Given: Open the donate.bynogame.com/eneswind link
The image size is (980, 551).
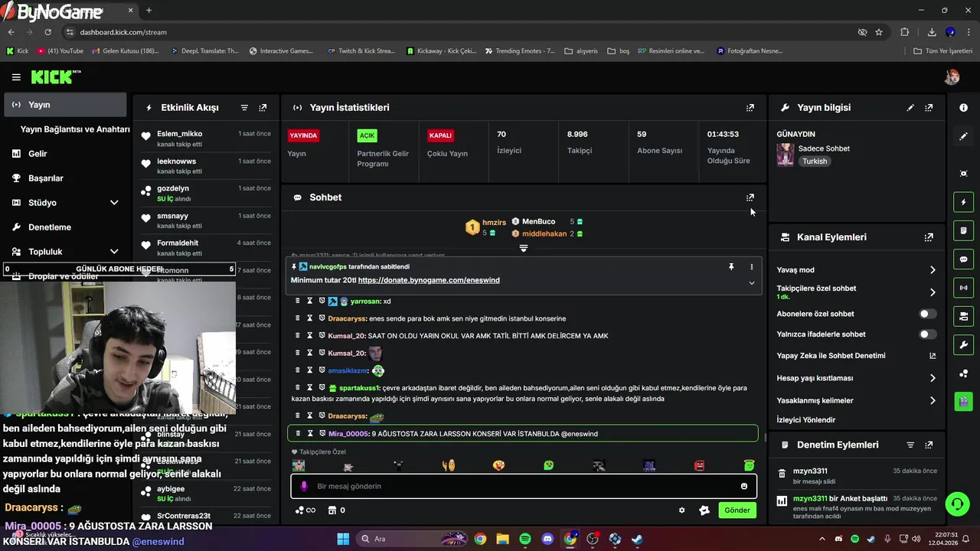Looking at the screenshot, I should pos(429,280).
